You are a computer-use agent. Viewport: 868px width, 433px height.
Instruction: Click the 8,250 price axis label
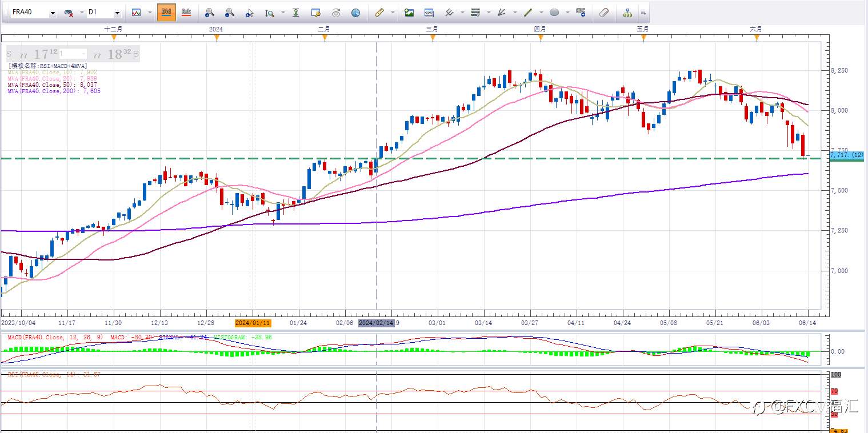839,70
